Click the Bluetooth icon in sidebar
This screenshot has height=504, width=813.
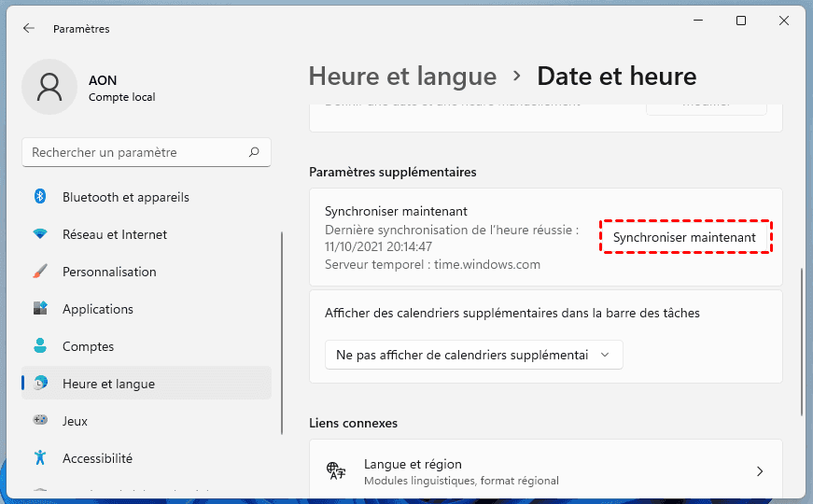click(x=40, y=197)
